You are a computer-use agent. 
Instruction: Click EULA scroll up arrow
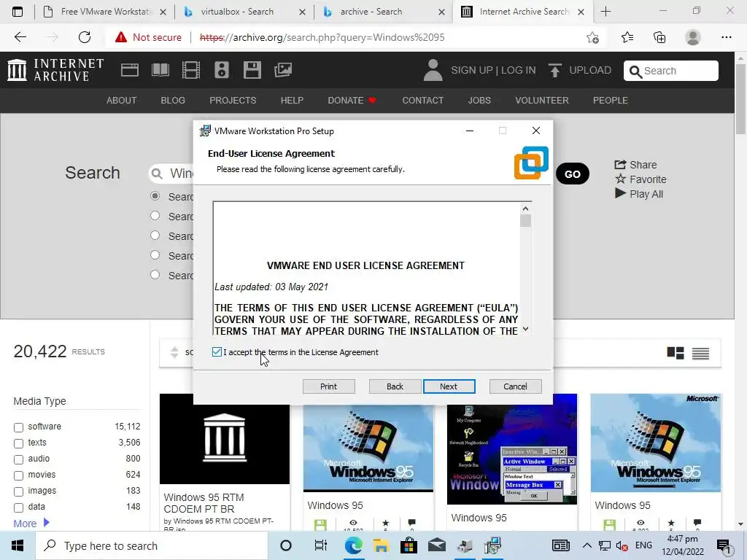click(x=525, y=209)
